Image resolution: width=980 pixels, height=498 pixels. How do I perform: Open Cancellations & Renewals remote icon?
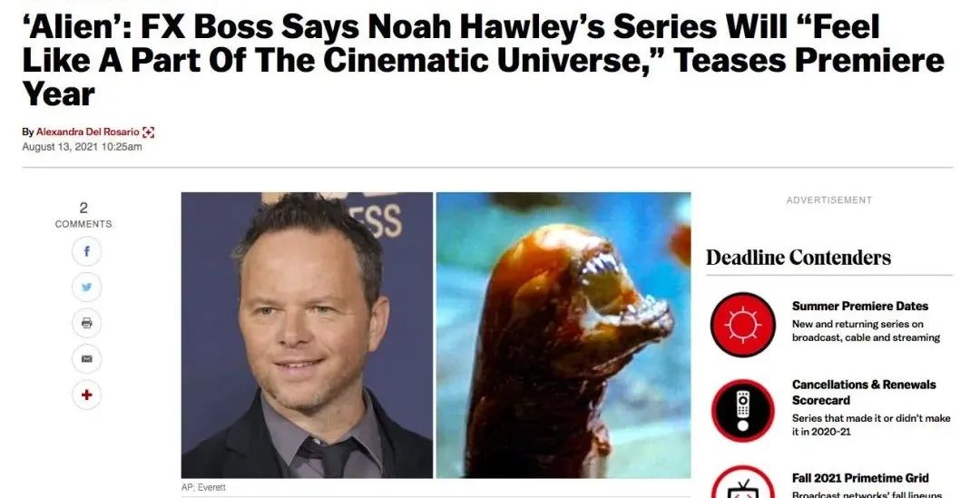(742, 411)
